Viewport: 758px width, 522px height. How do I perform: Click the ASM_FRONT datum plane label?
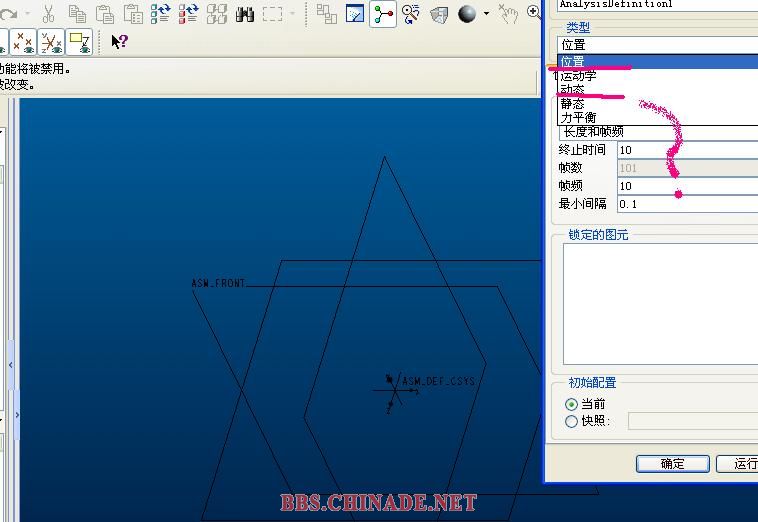point(219,283)
